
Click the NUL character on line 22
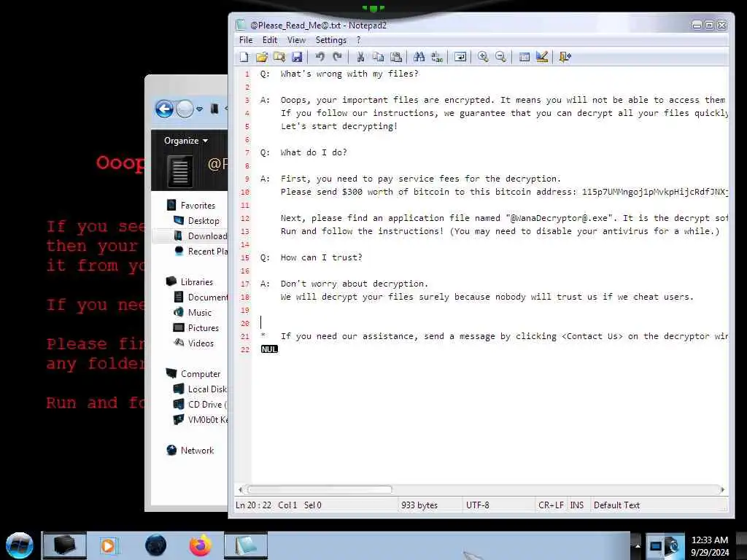(x=269, y=349)
